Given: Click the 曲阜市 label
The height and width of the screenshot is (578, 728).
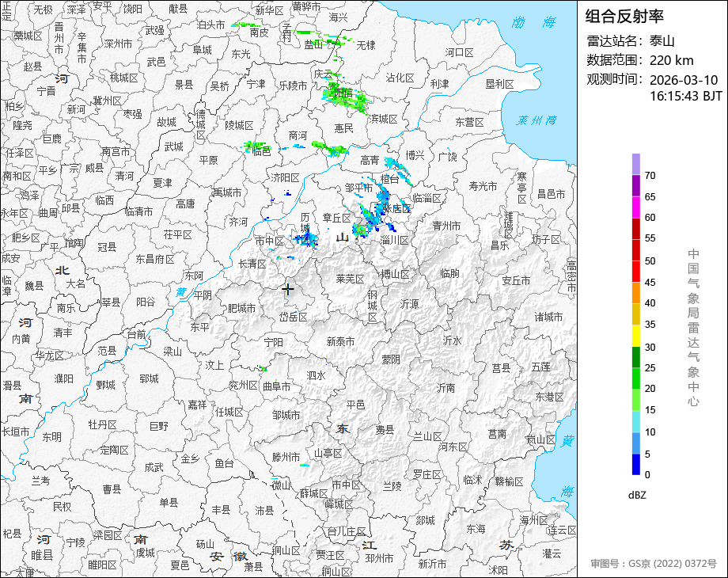Looking at the screenshot, I should coord(276,386).
